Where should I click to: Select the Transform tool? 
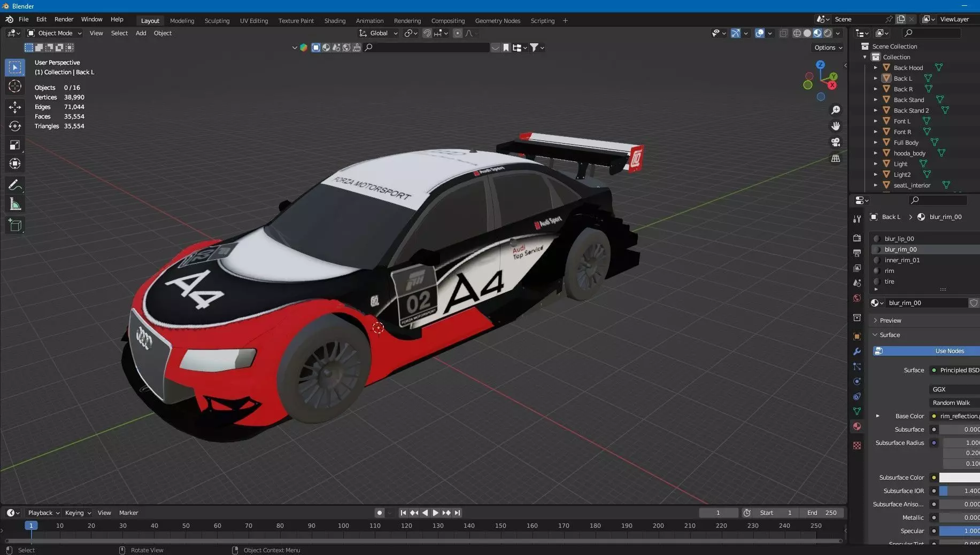(15, 163)
